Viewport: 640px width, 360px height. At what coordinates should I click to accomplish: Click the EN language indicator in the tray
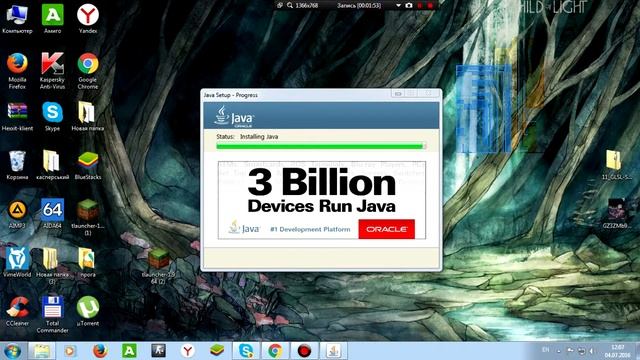tap(545, 350)
